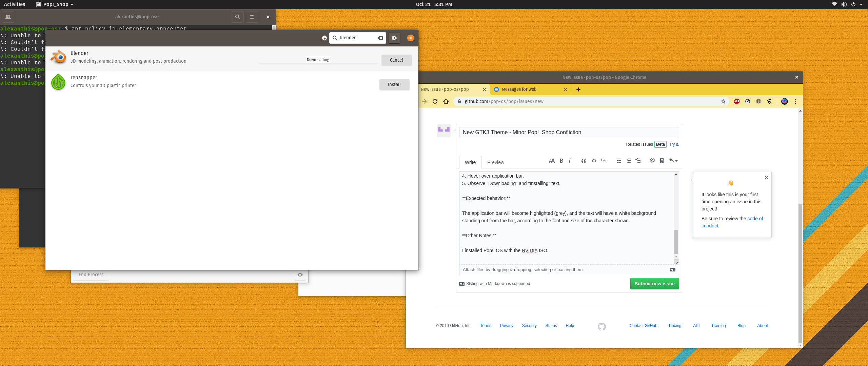
Task: Toggle italic formatting in issue editor
Action: pyautogui.click(x=570, y=161)
